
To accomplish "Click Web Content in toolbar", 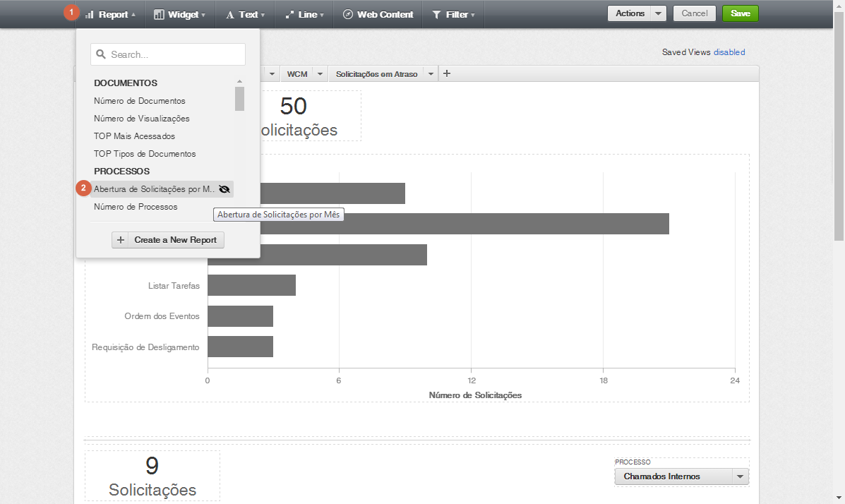I will tap(378, 15).
